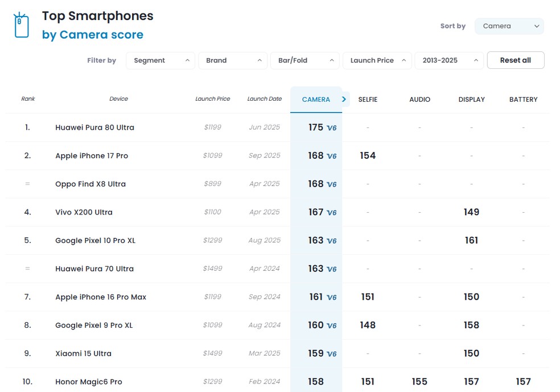
Task: Switch to the BATTERY tab
Action: point(523,100)
